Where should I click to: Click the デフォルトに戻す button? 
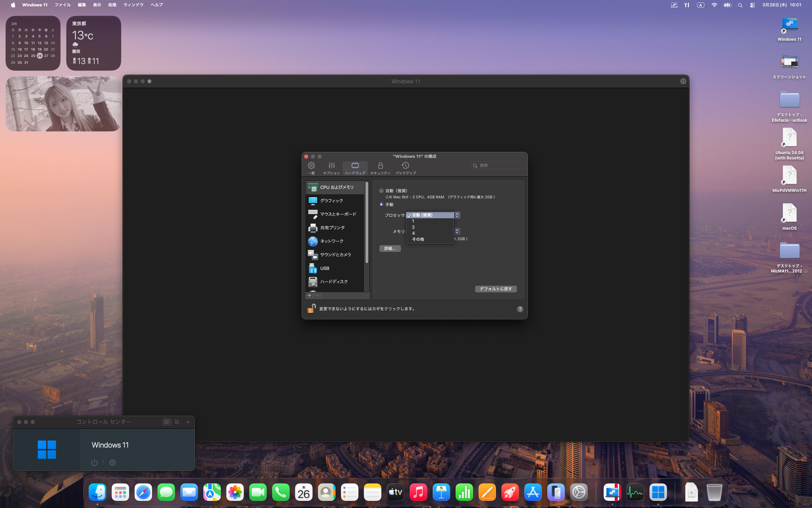[495, 289]
